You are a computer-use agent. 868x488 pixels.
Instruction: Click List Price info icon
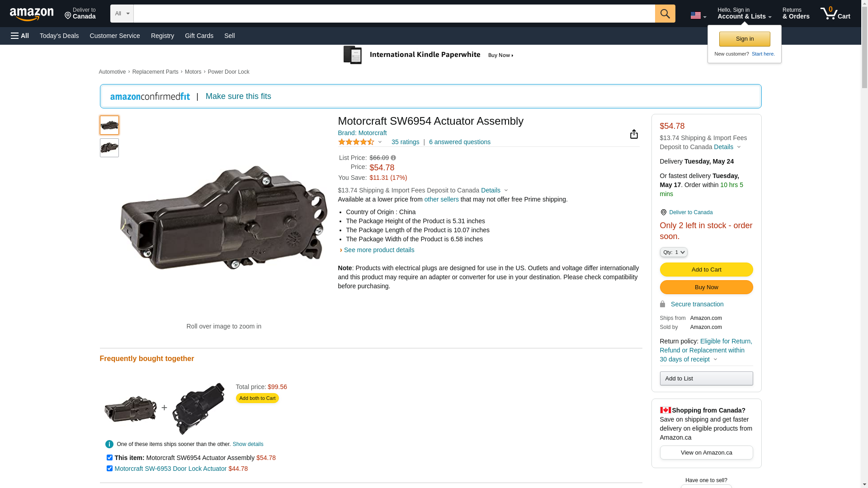click(x=393, y=158)
